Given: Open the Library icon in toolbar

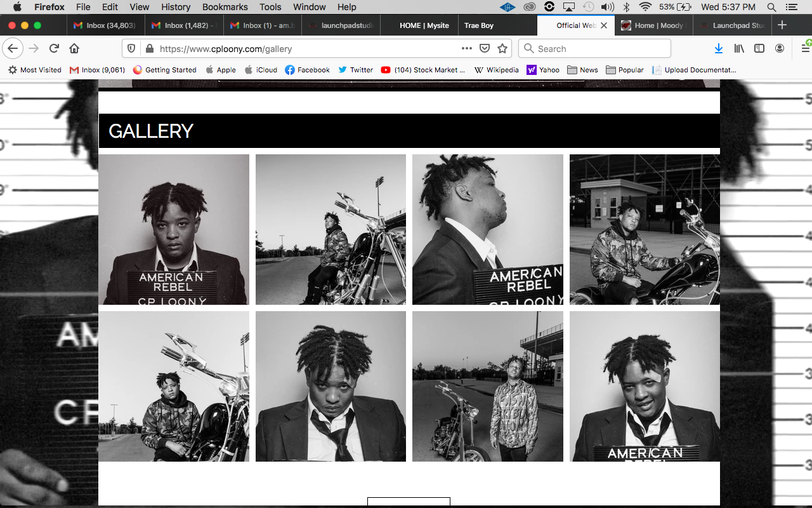Looking at the screenshot, I should pos(739,48).
